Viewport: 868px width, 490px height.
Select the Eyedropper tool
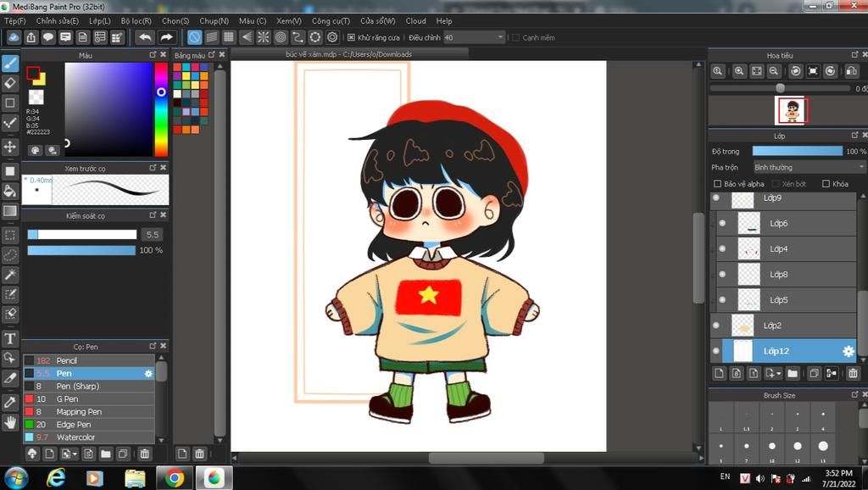click(x=10, y=403)
